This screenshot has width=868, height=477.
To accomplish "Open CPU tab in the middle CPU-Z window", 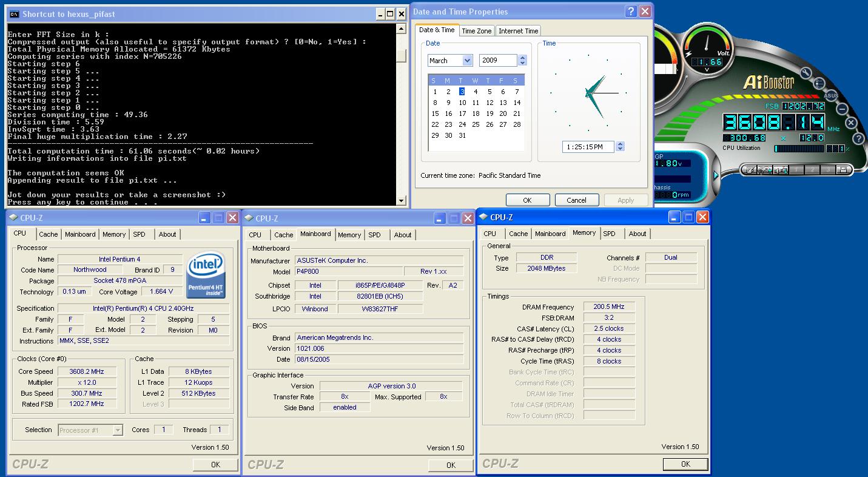I will pyautogui.click(x=255, y=235).
